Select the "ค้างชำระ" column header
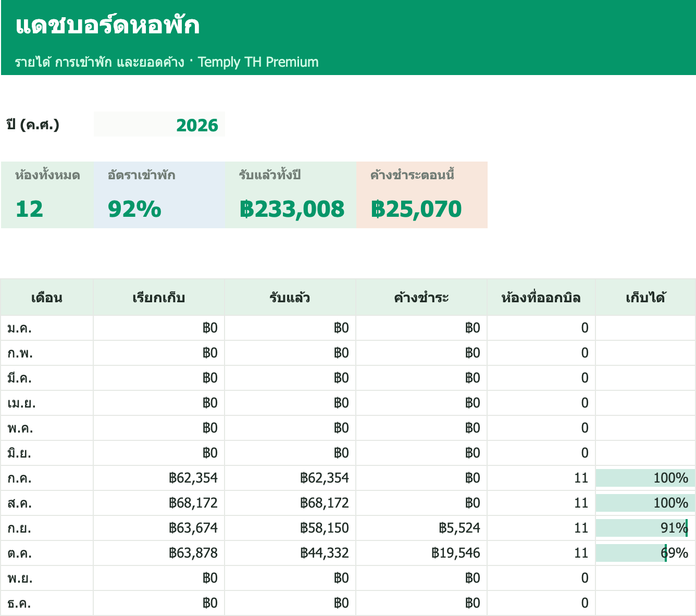The height and width of the screenshot is (616, 696). pos(421,298)
